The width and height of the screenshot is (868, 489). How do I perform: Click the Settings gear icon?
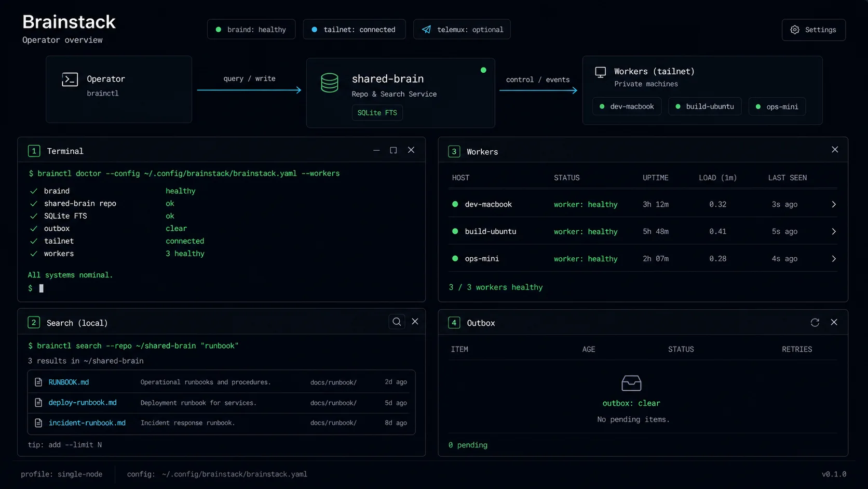[795, 30]
